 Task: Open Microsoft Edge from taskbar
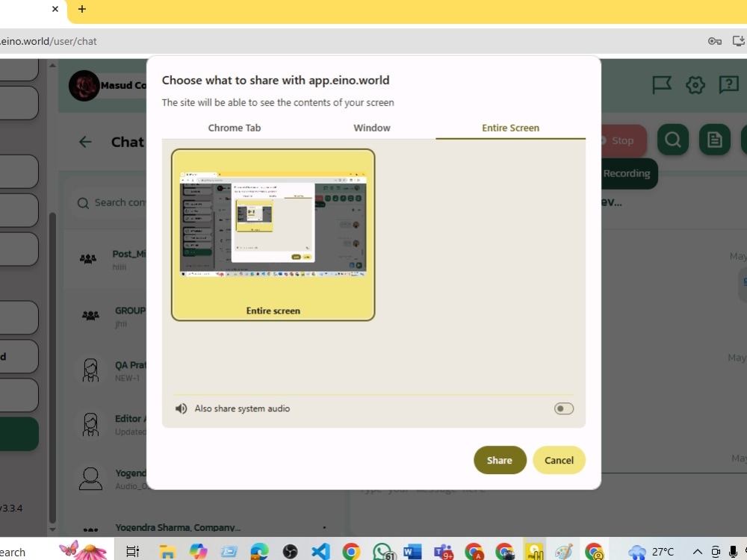pos(260,552)
